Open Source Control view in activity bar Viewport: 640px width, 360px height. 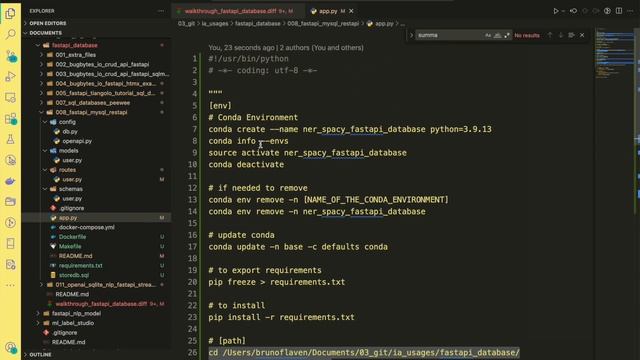pos(10,56)
